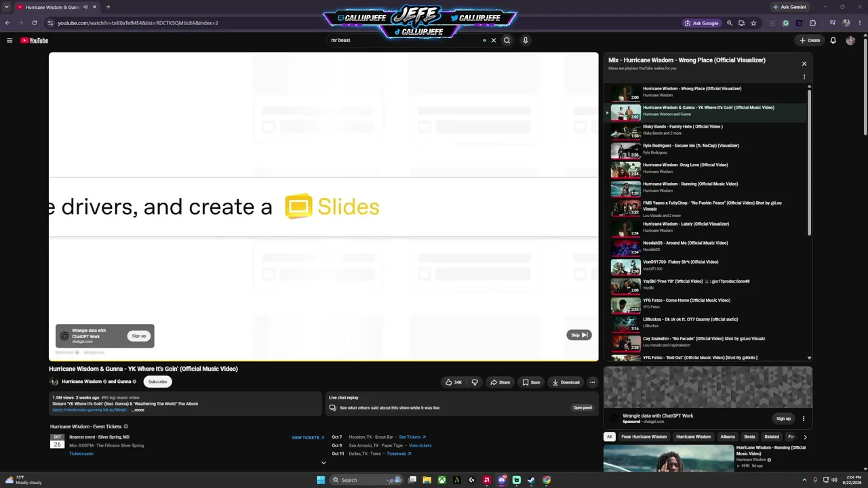Select the From Hurricane Wisdom chip
This screenshot has width=868, height=488.
[644, 437]
